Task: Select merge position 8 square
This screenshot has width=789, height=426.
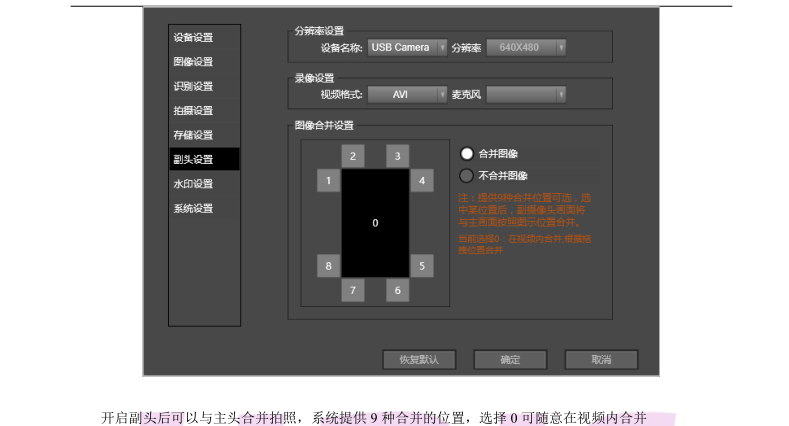Action: tap(328, 266)
